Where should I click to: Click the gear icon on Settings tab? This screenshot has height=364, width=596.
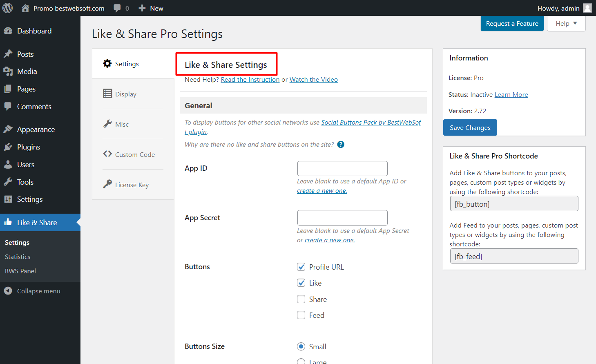[107, 63]
